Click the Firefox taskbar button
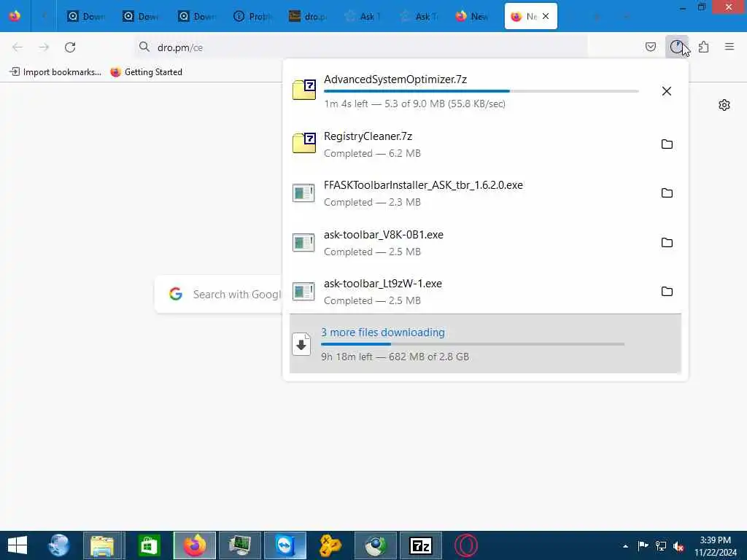Screen dimensions: 747x560 click(x=194, y=545)
